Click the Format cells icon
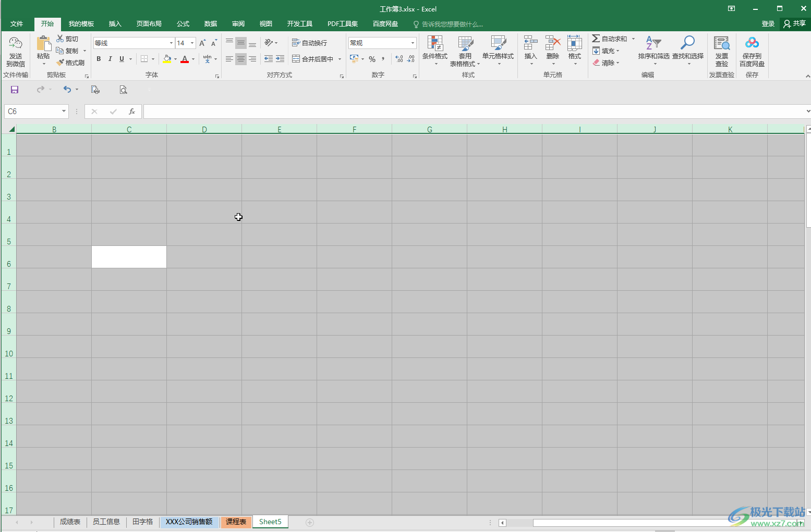811x532 pixels. (x=575, y=43)
